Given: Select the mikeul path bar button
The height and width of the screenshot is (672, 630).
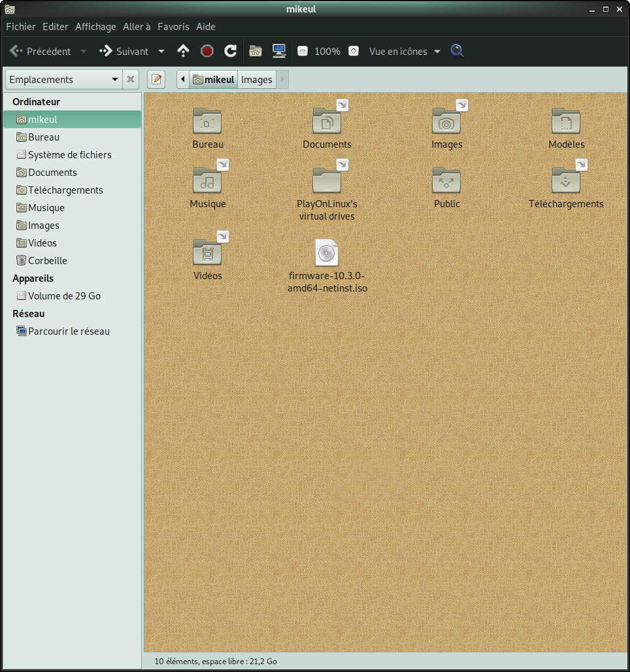Looking at the screenshot, I should coord(214,79).
